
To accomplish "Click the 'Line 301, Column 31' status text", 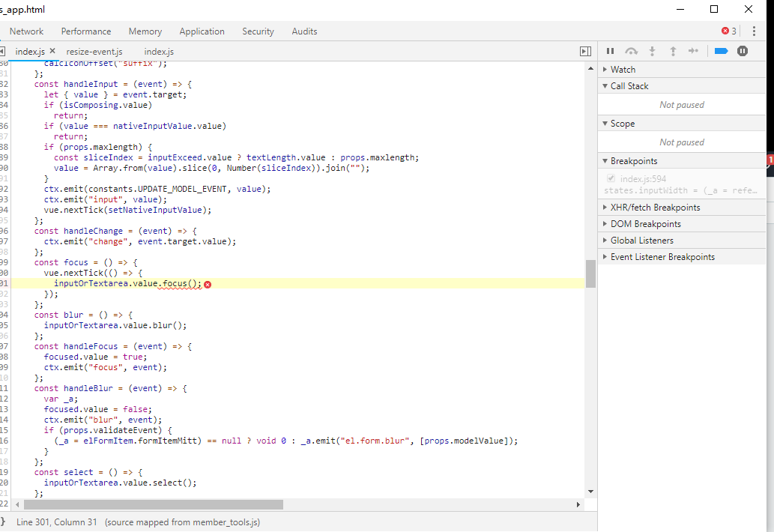I will tap(57, 522).
